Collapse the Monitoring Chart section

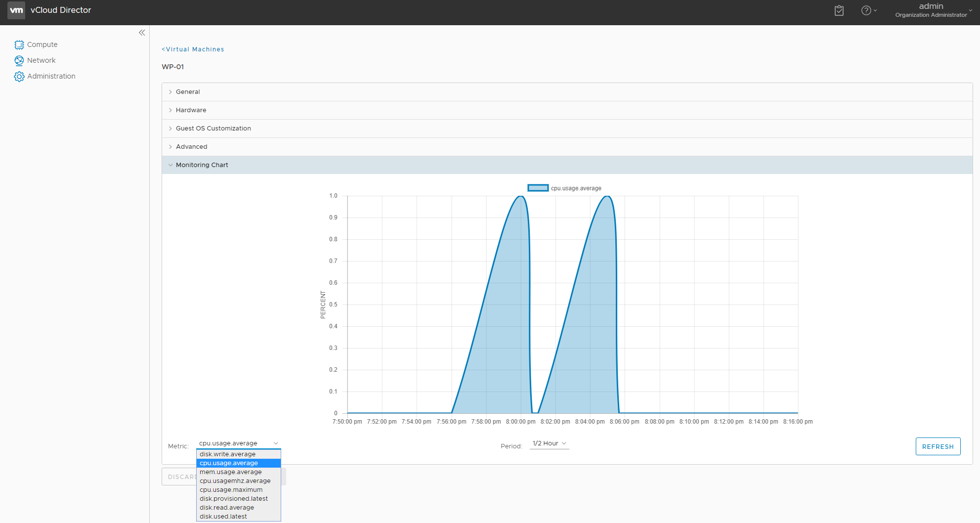[x=567, y=165]
